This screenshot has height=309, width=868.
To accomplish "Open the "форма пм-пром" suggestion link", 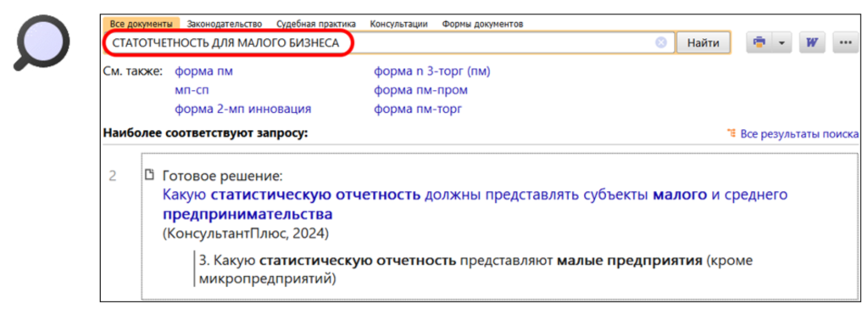I will coord(420,91).
